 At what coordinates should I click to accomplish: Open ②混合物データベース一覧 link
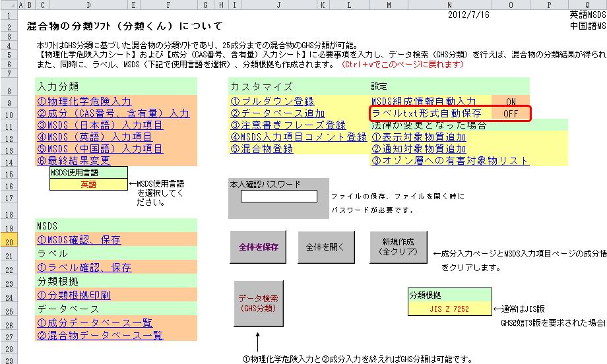point(100,335)
